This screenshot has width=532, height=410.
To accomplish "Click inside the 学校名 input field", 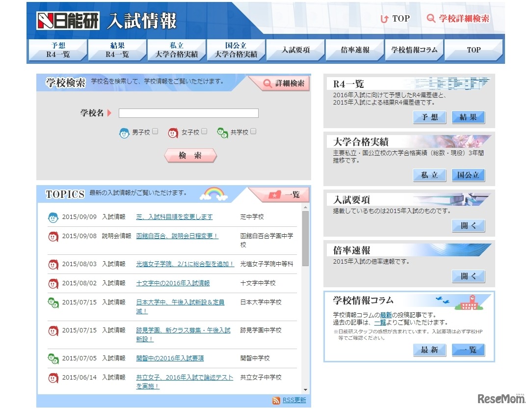I will (x=188, y=113).
